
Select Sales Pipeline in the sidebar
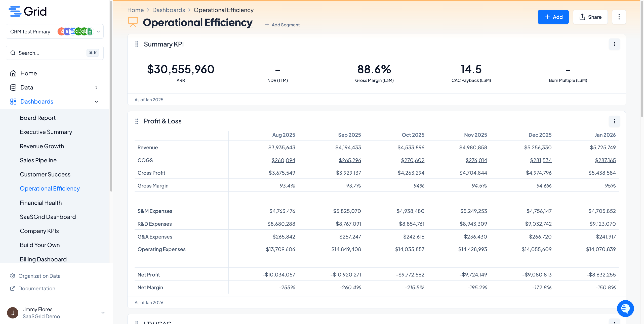[x=38, y=160]
